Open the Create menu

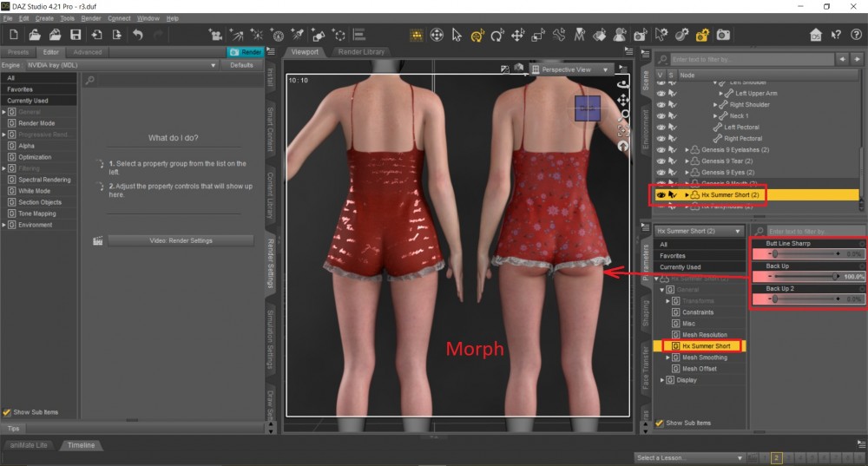pyautogui.click(x=44, y=18)
